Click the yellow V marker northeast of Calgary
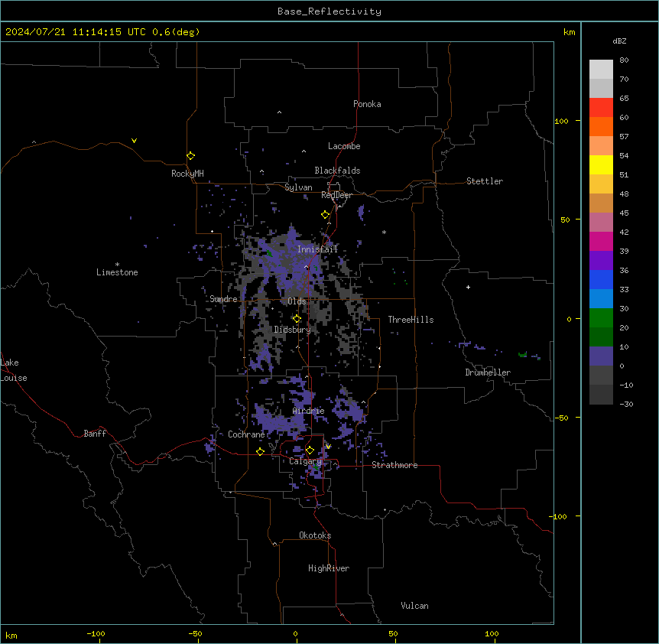The height and width of the screenshot is (644, 659). [x=328, y=447]
